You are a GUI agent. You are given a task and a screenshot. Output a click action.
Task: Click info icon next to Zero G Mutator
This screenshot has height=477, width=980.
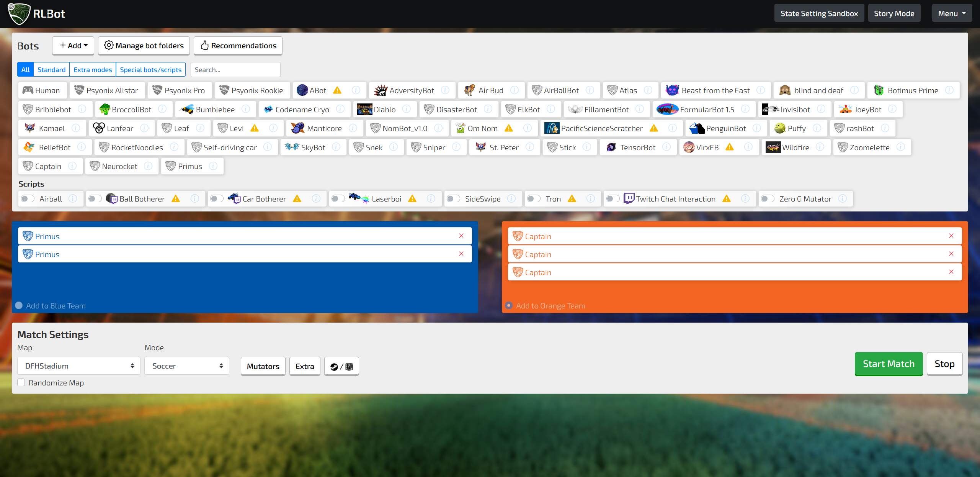[x=843, y=198]
